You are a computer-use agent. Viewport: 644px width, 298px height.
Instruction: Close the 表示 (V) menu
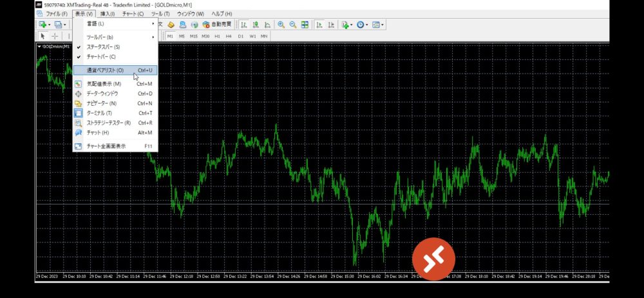click(84, 14)
